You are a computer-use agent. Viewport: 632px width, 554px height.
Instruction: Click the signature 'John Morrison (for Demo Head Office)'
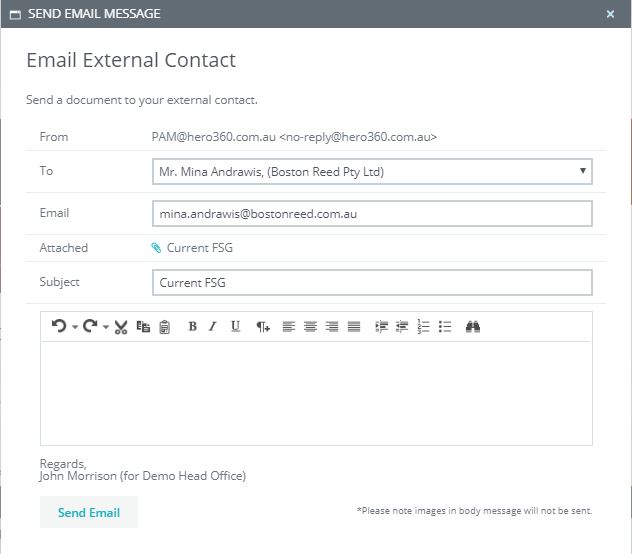(143, 476)
